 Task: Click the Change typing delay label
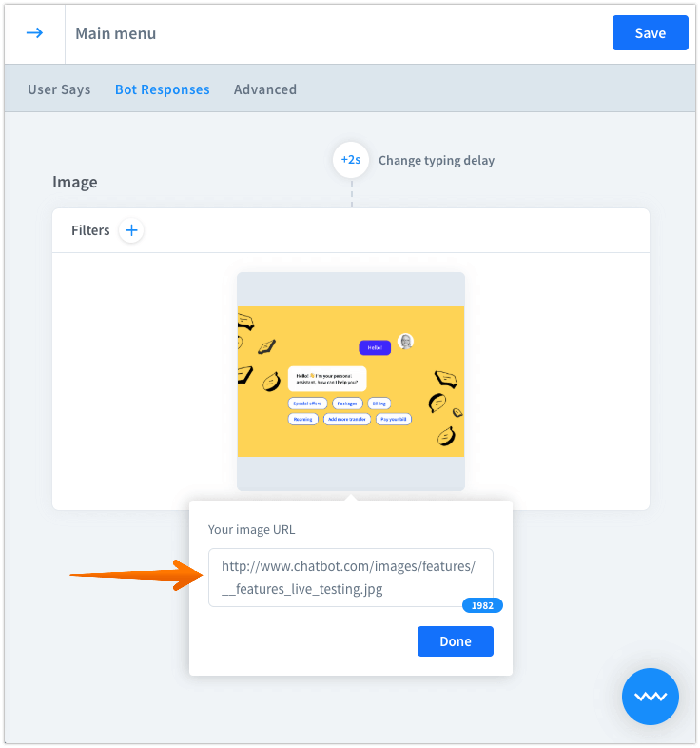pyautogui.click(x=436, y=160)
